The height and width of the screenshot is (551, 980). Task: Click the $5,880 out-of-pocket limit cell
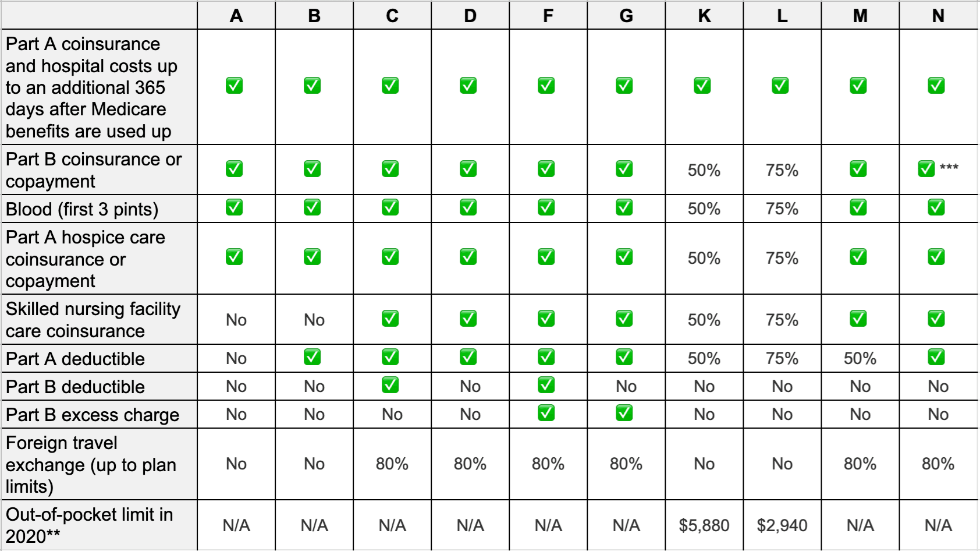point(704,525)
